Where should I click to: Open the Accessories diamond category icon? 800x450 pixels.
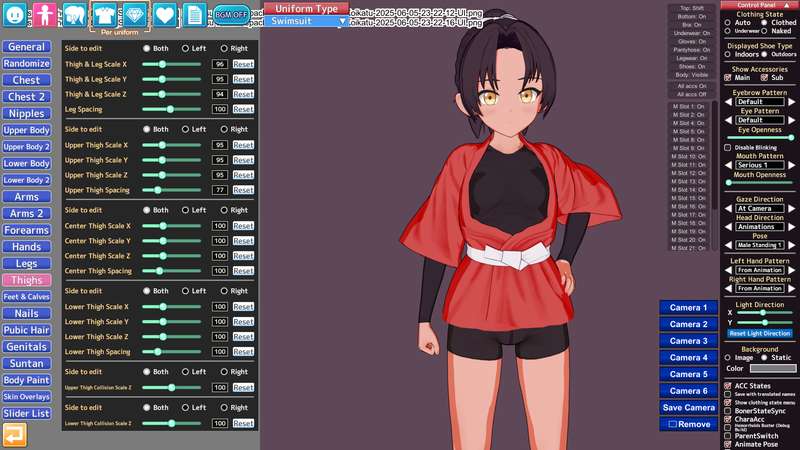tap(135, 15)
